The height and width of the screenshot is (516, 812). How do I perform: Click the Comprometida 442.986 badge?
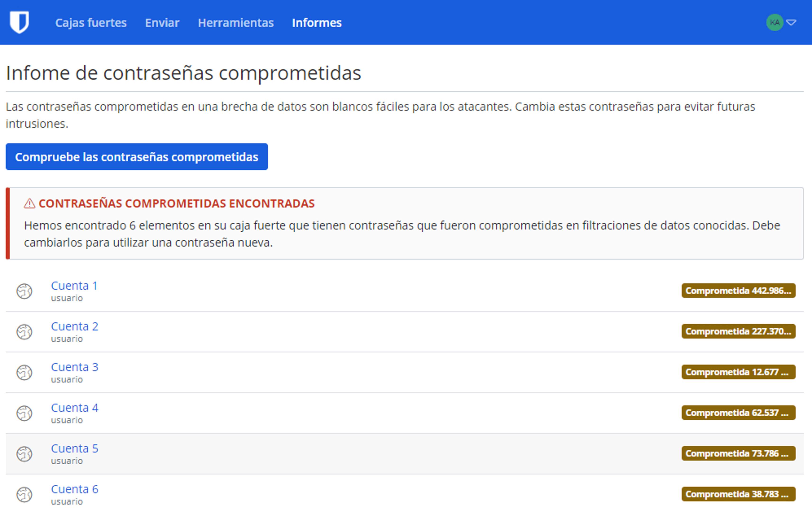coord(738,291)
